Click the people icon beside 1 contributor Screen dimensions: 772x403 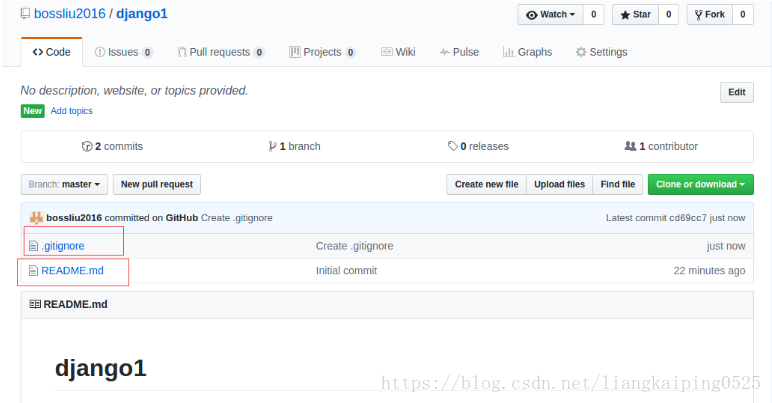pyautogui.click(x=630, y=146)
